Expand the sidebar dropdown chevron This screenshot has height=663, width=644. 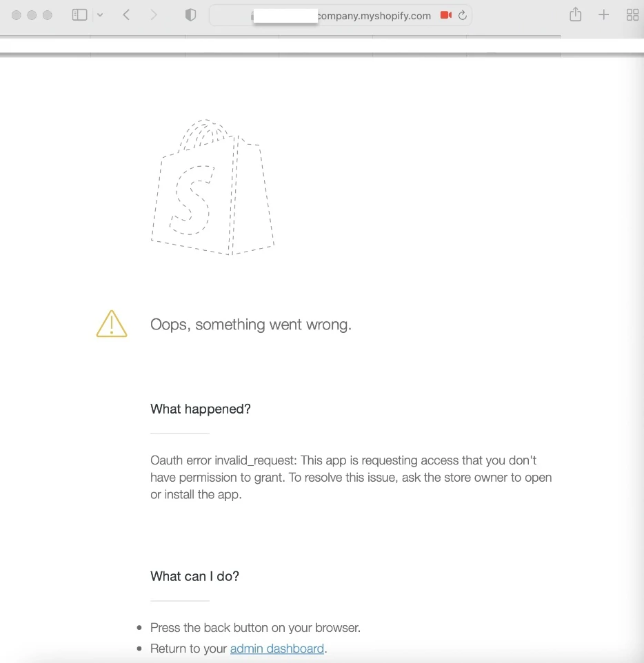tap(100, 15)
